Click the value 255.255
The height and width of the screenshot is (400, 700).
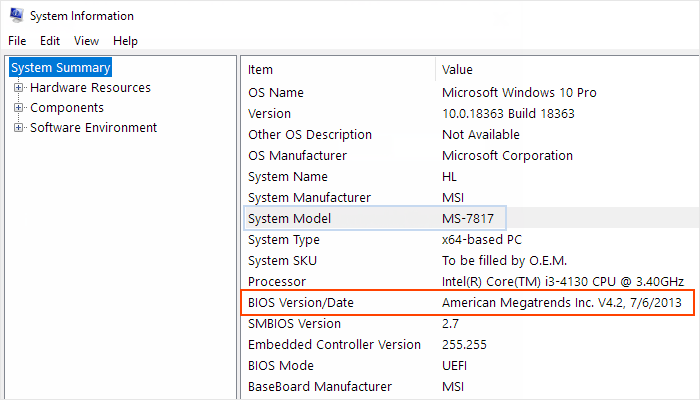point(464,344)
